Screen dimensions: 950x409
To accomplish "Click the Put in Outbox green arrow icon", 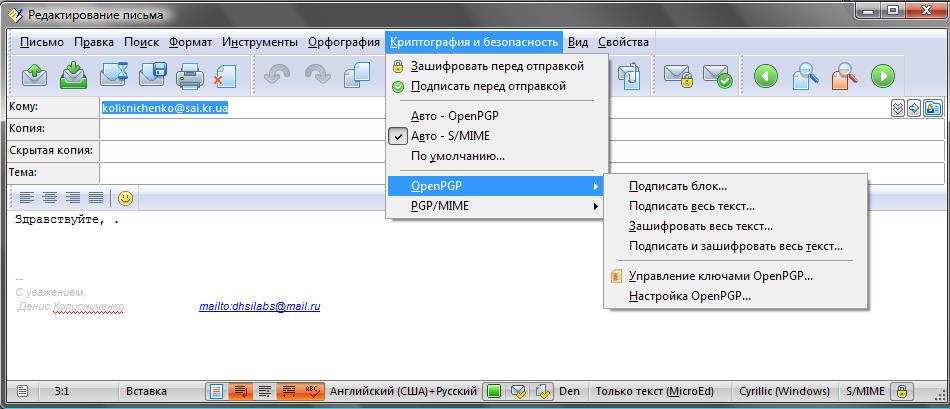I will click(x=73, y=76).
